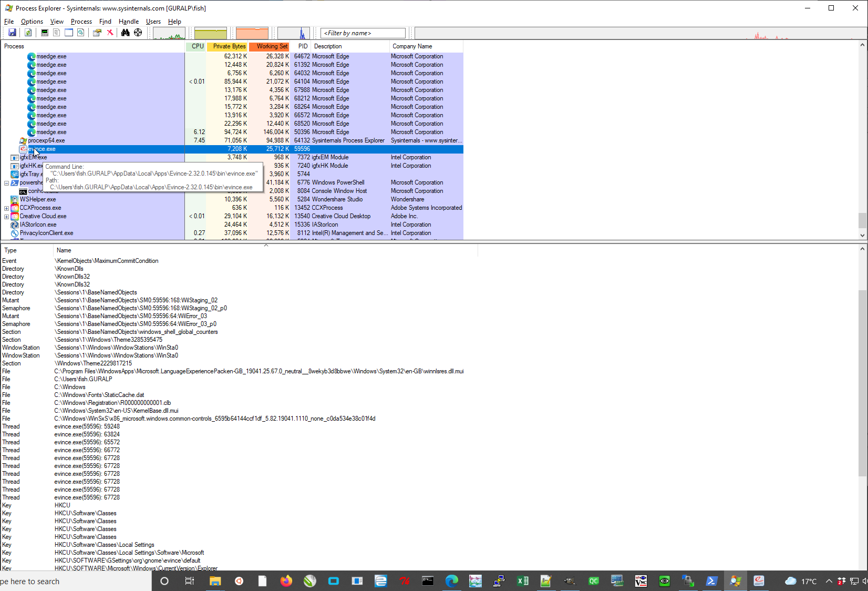Open Microsoft Edge from the taskbar
The height and width of the screenshot is (591, 868).
coord(452,581)
